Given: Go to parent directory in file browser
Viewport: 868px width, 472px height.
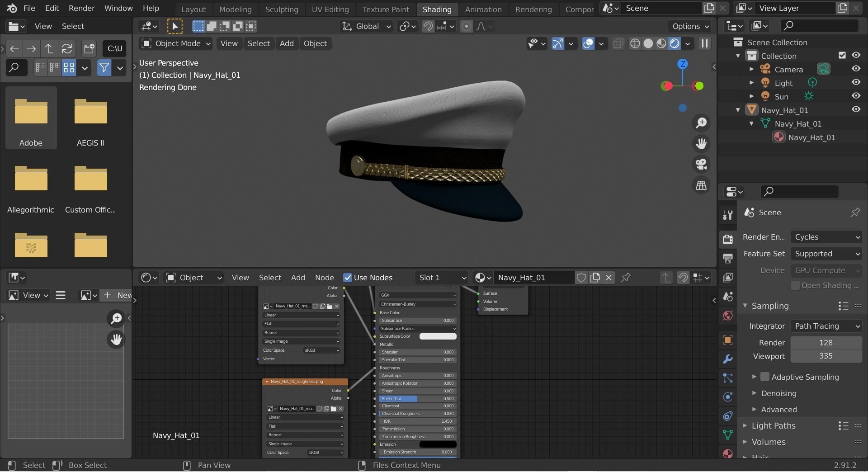Looking at the screenshot, I should click(x=49, y=48).
